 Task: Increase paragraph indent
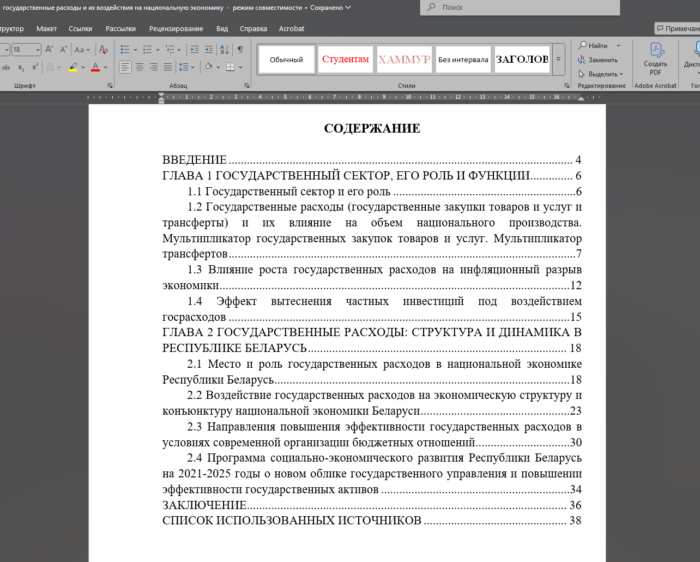click(x=208, y=50)
